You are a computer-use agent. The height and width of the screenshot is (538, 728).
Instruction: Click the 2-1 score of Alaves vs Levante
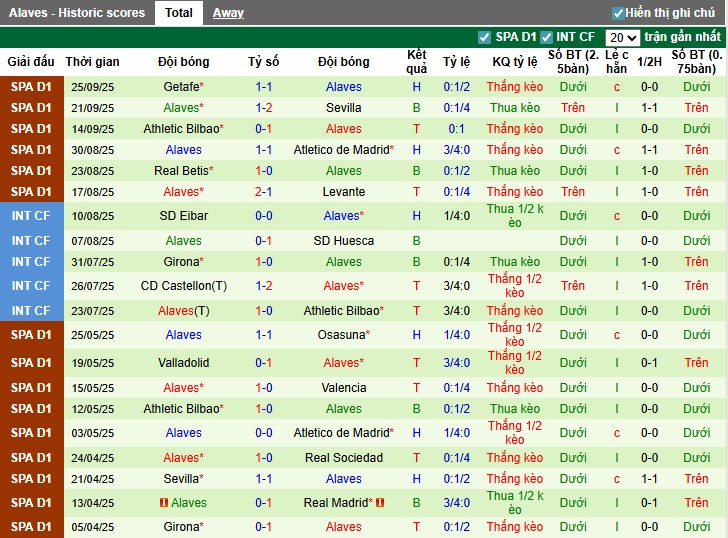click(263, 192)
